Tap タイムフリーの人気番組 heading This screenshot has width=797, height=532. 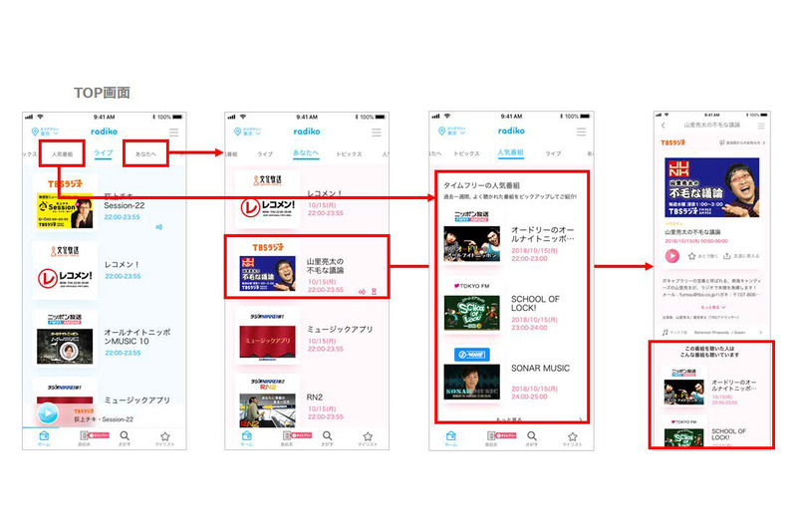[481, 185]
